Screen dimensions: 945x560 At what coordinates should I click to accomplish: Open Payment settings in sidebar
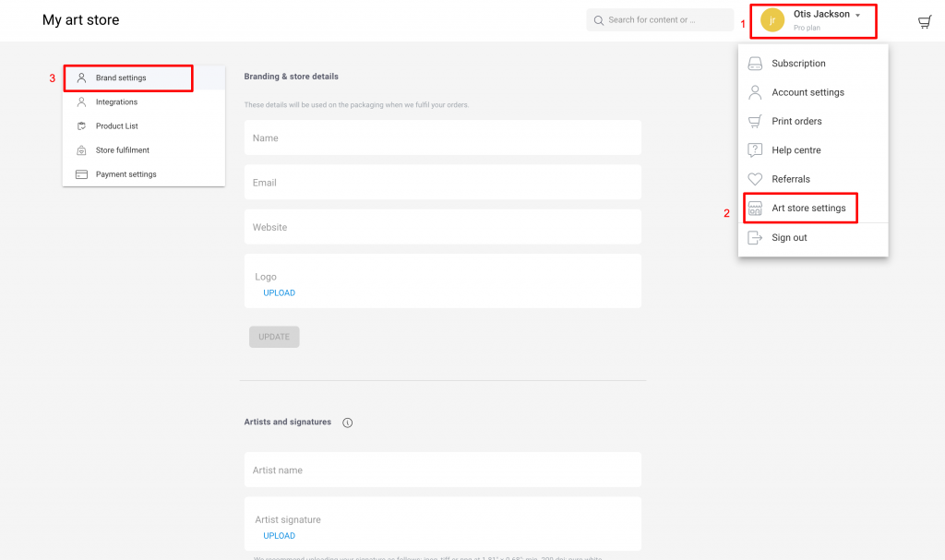coord(144,174)
